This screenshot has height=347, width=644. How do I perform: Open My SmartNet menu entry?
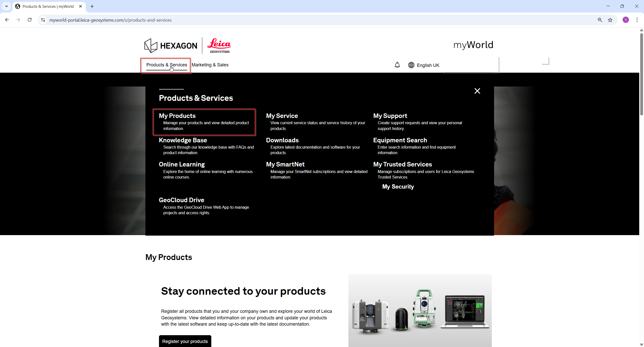285,164
